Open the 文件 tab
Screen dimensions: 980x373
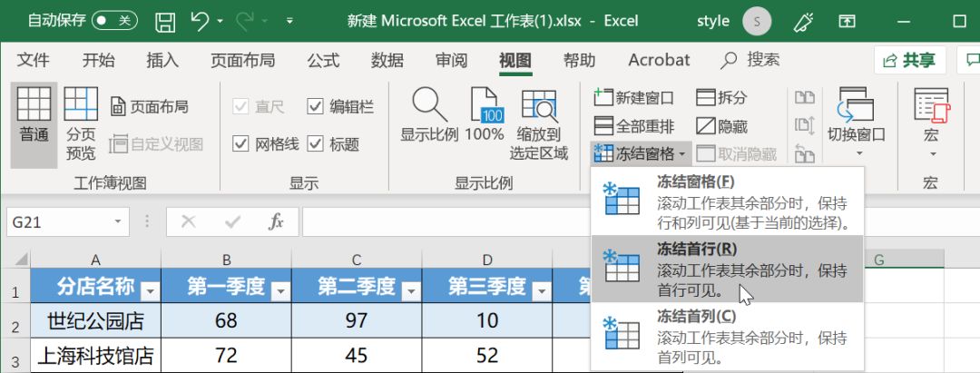[34, 60]
